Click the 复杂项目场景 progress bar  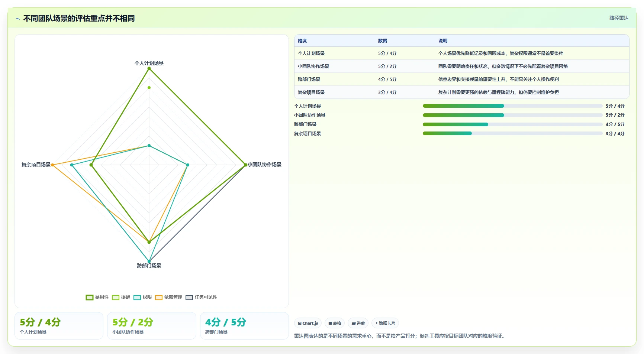click(x=512, y=133)
